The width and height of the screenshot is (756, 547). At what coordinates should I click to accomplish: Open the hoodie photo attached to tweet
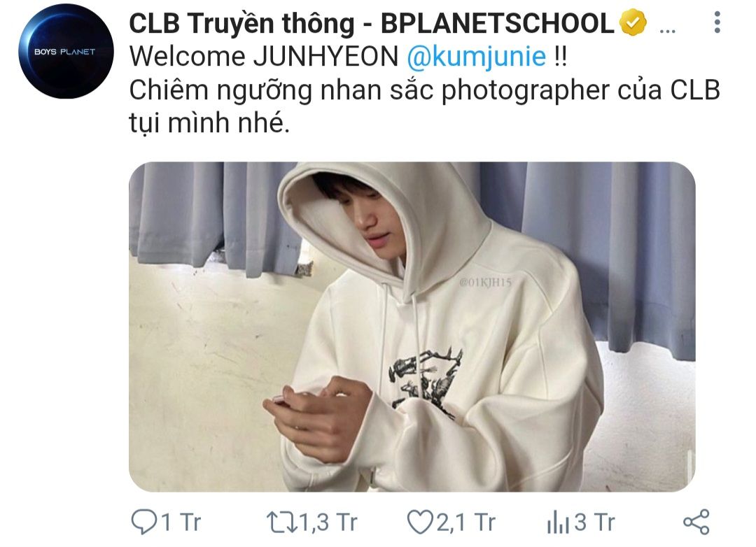[412, 327]
